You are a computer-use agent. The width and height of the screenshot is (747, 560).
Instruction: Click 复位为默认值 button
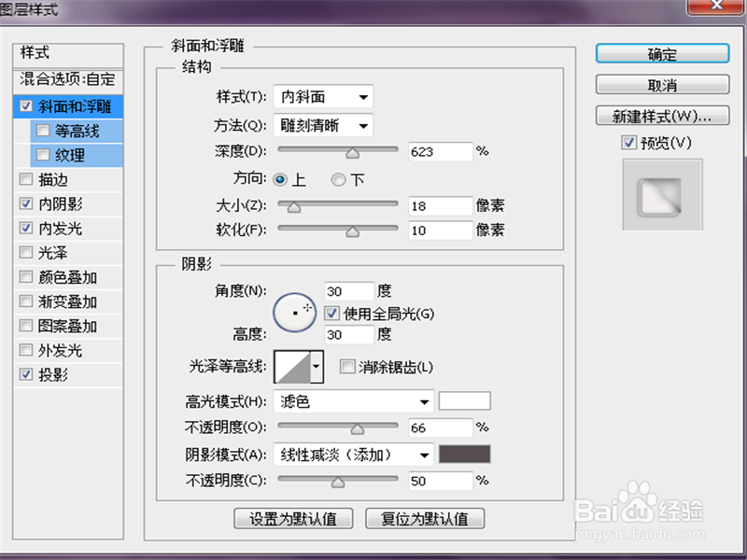[x=425, y=518]
